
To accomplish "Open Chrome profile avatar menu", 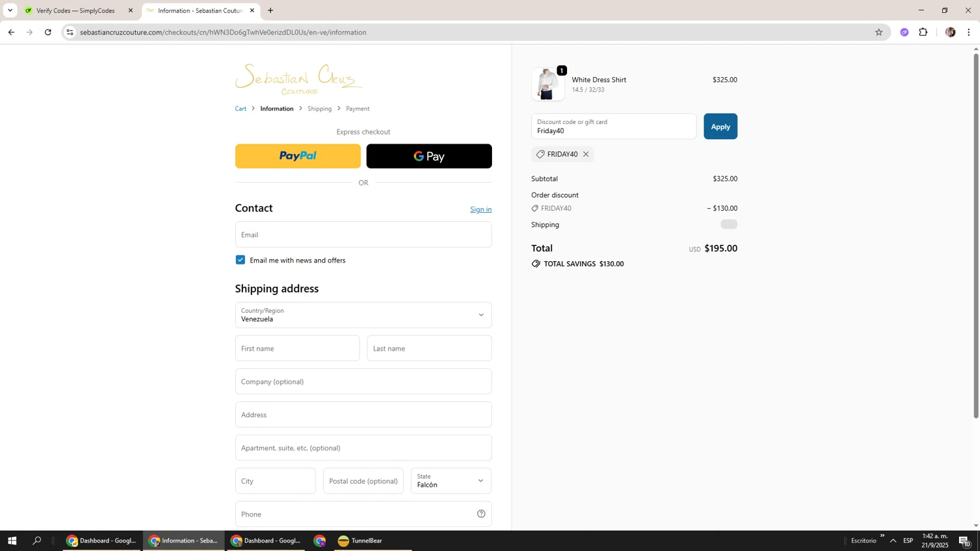I will point(950,32).
